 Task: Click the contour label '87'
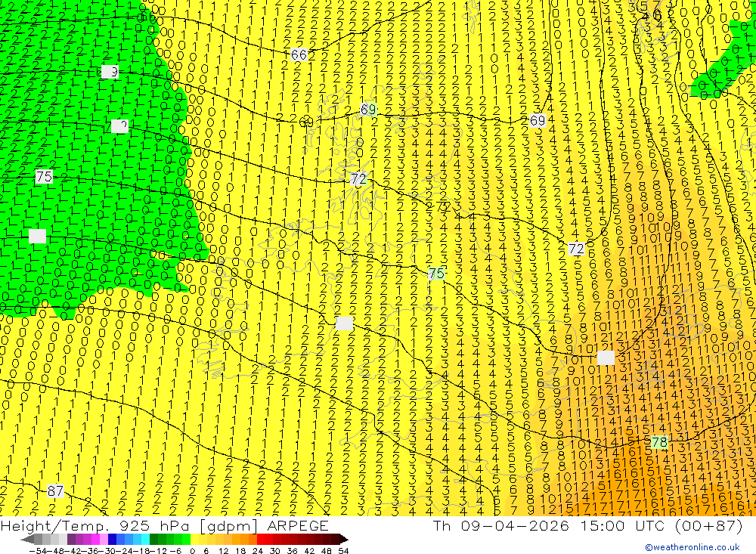tap(55, 491)
